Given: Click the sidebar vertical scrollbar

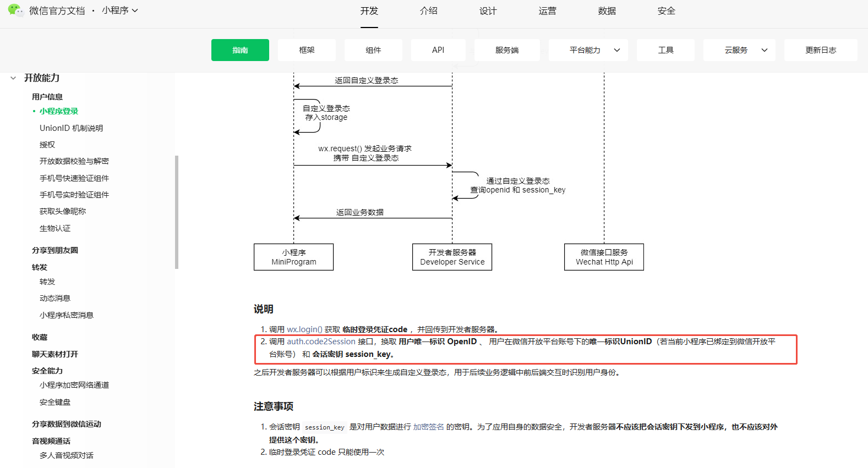Looking at the screenshot, I should tap(177, 212).
